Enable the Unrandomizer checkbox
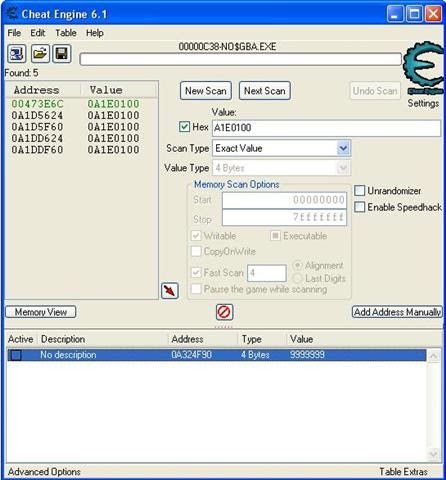Screen dimensions: 446x480 (359, 191)
